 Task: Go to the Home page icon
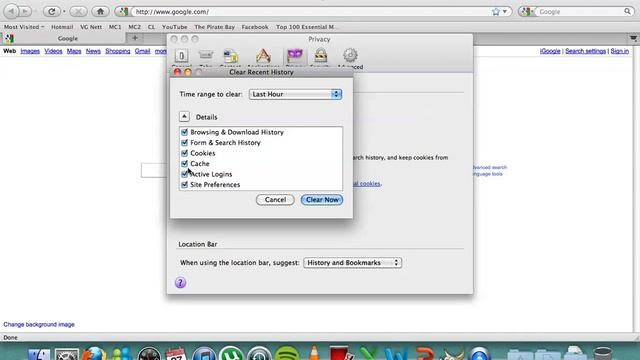tap(100, 11)
